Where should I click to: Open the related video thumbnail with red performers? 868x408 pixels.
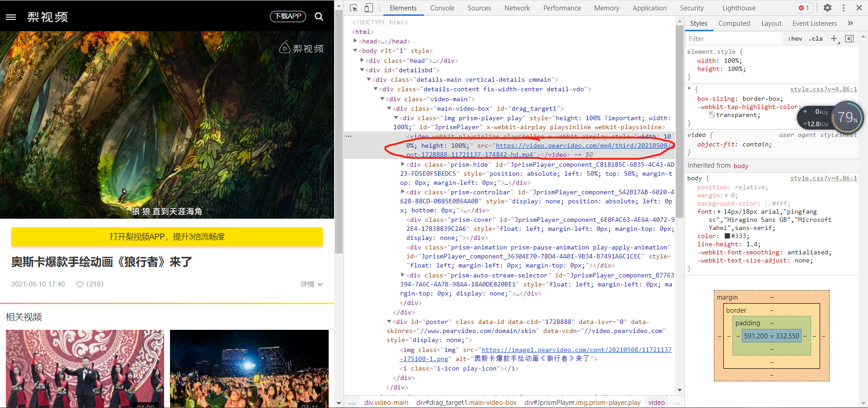click(x=85, y=369)
